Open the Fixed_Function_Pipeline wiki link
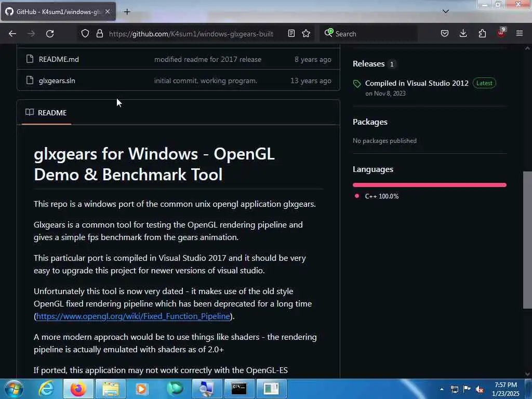Image resolution: width=532 pixels, height=399 pixels. click(x=133, y=316)
